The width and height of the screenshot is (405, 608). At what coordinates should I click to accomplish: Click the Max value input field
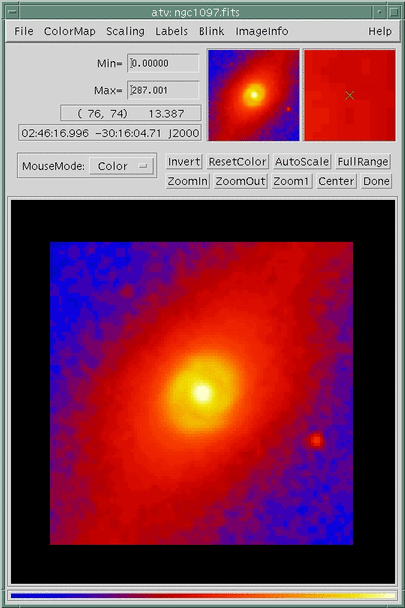[163, 90]
